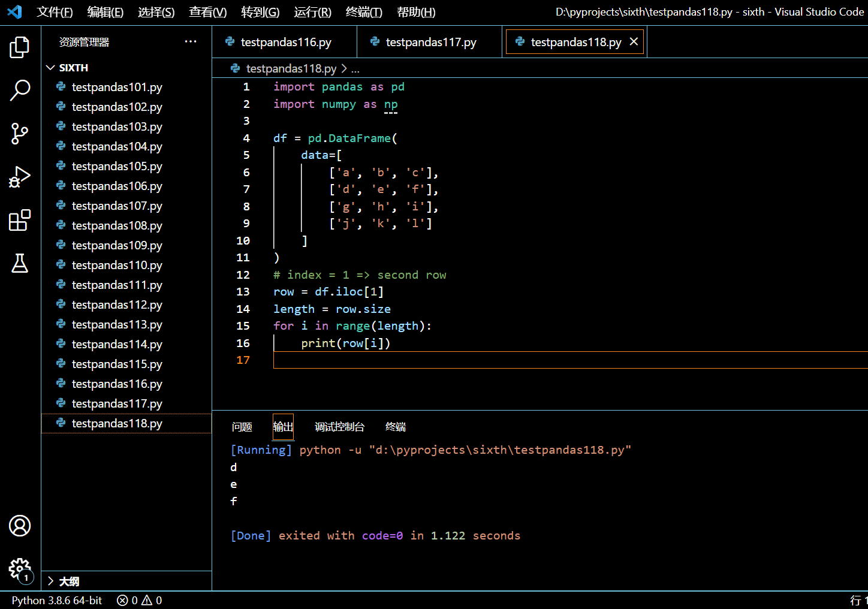This screenshot has width=868, height=609.
Task: Switch to the 终端 panel tab
Action: (396, 427)
